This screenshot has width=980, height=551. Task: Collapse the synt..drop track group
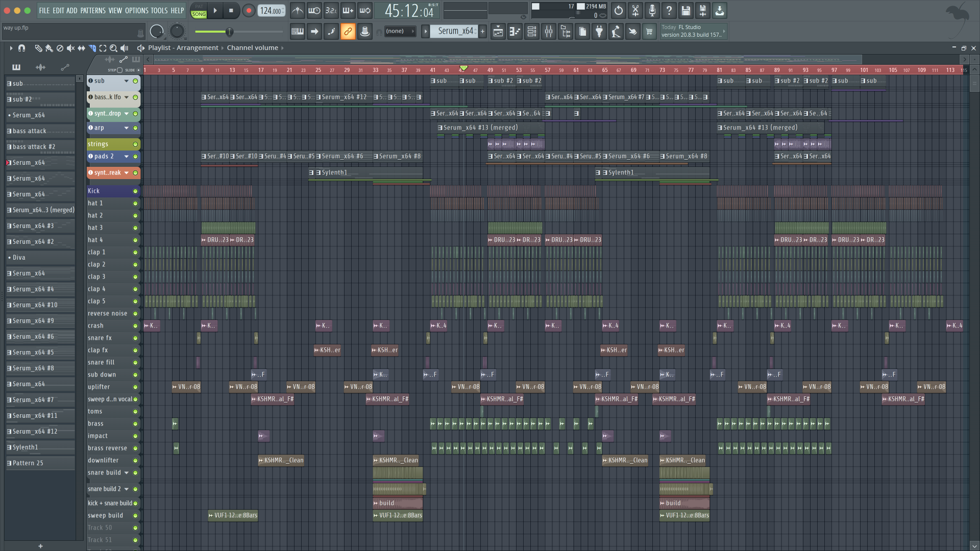tap(126, 114)
